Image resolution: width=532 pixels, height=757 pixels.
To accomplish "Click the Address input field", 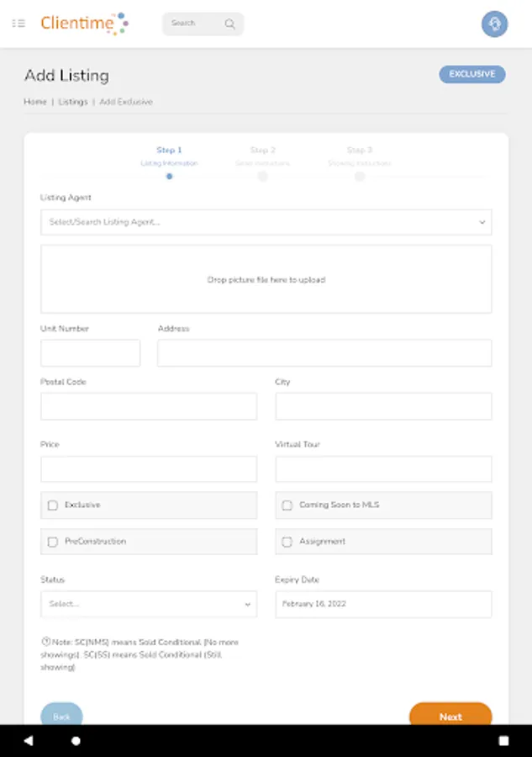I will [x=324, y=353].
